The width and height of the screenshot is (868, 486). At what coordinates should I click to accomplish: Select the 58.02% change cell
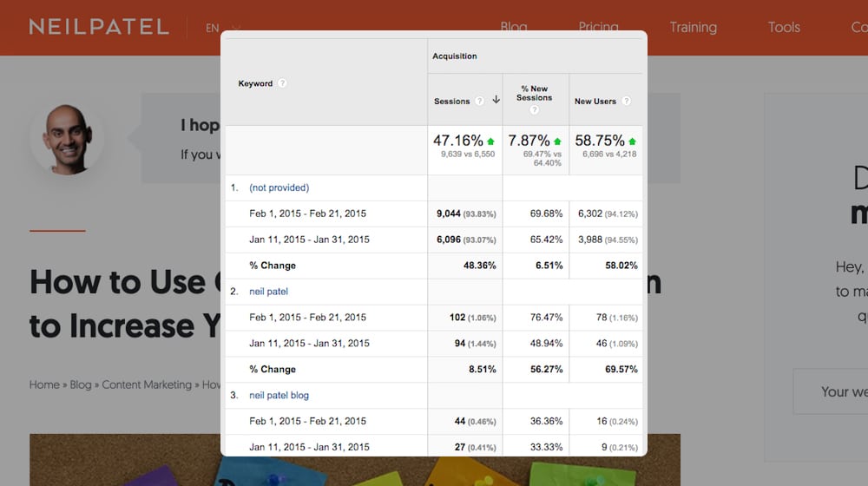pos(606,266)
